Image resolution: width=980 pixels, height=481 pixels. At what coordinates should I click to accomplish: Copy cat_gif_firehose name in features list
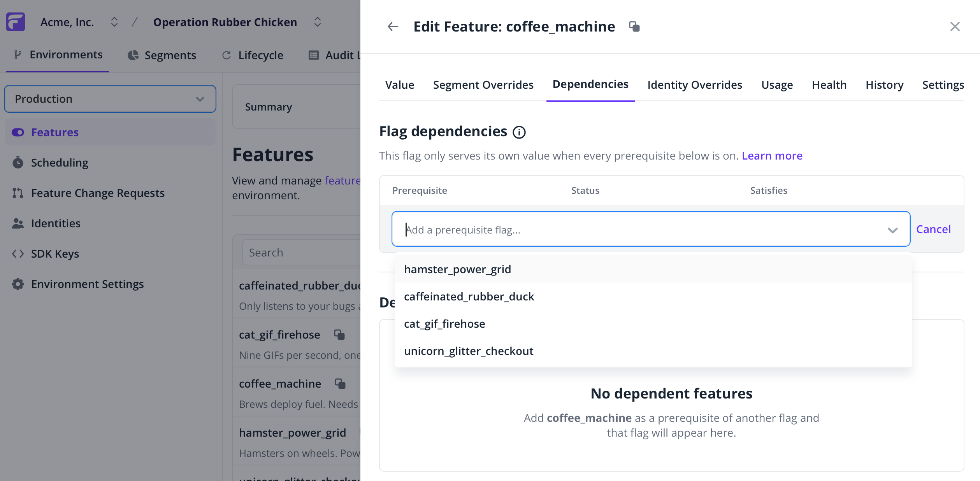[339, 335]
